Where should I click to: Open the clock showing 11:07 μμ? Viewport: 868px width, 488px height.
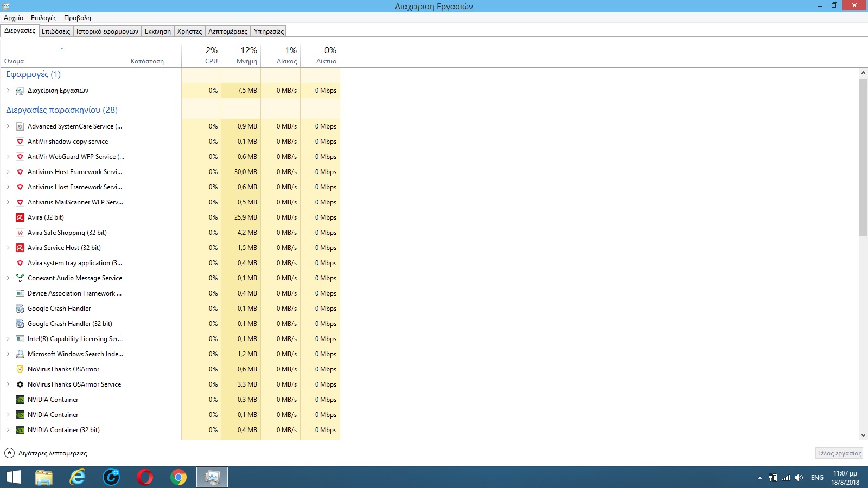click(845, 478)
